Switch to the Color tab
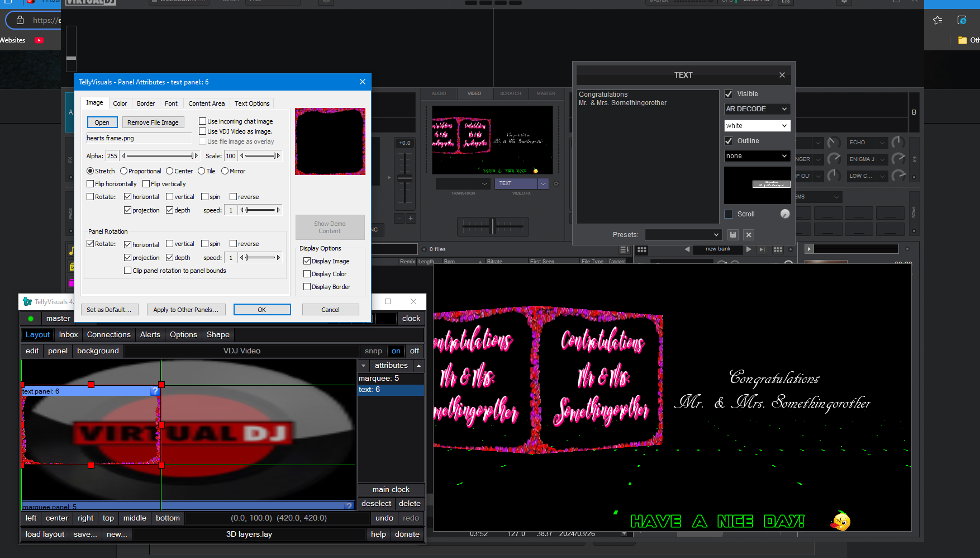 tap(120, 103)
